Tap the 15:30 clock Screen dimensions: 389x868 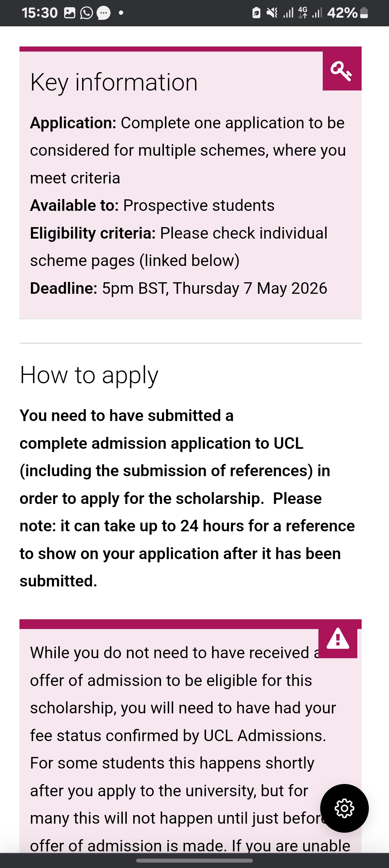click(x=40, y=13)
